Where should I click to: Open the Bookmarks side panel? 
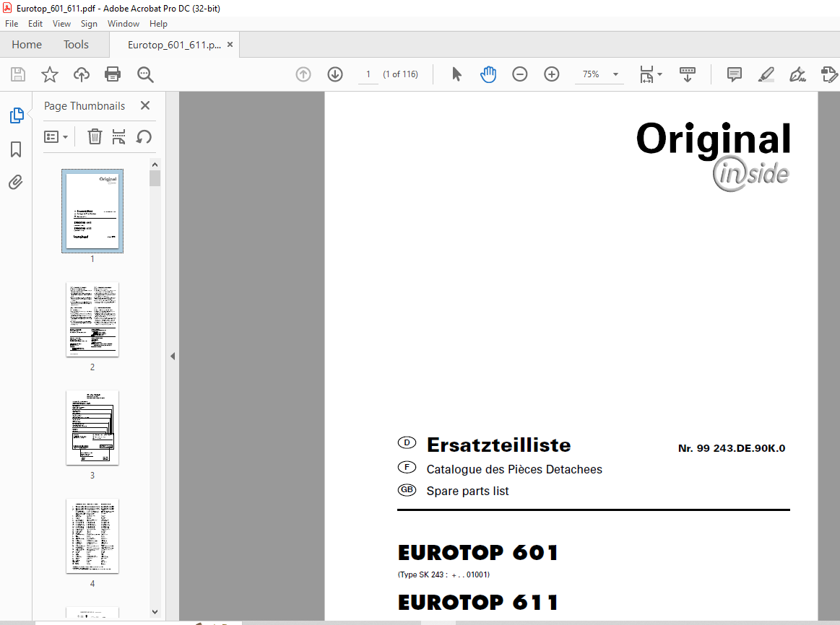(x=16, y=149)
